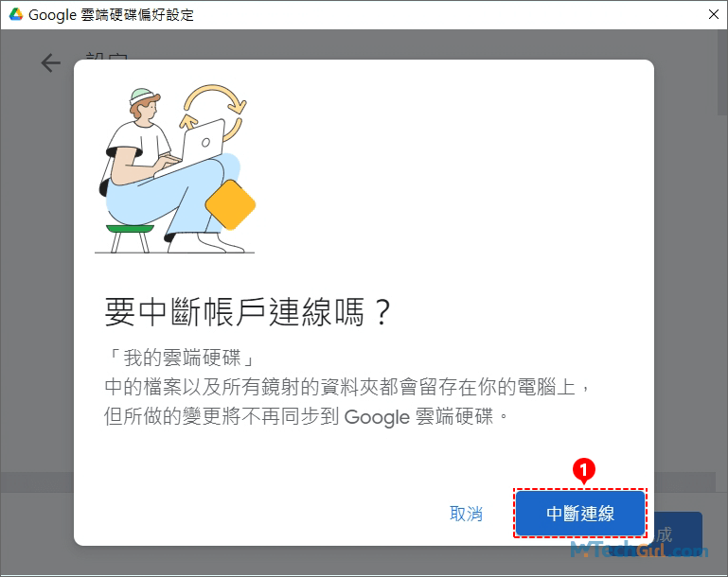Confirm with the blue 中斷連線 button
The height and width of the screenshot is (577, 728).
point(580,514)
